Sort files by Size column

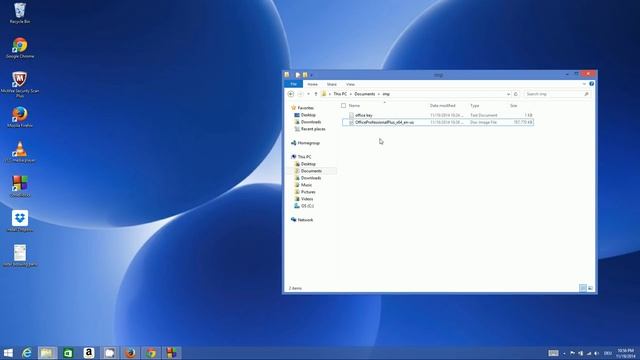pyautogui.click(x=513, y=105)
